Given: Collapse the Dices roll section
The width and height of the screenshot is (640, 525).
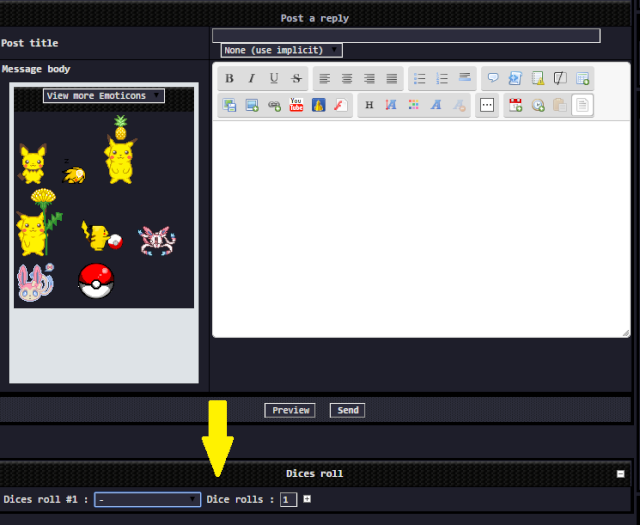Looking at the screenshot, I should coord(620,474).
